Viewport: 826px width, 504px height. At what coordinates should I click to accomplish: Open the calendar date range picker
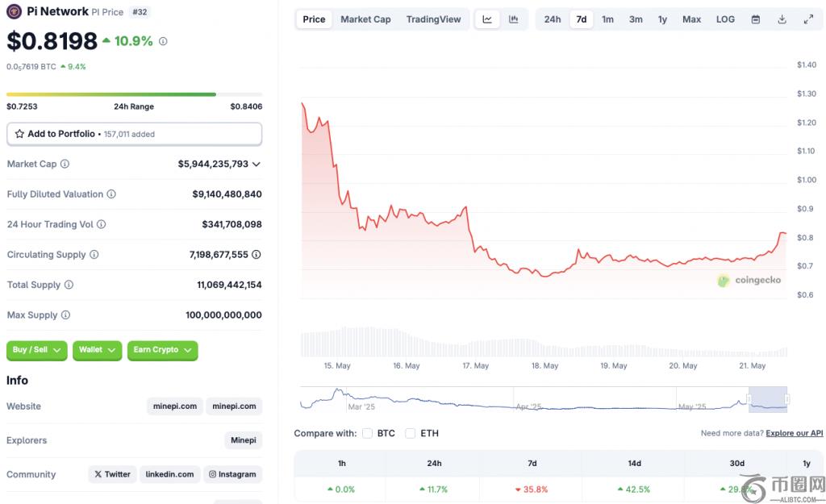click(x=756, y=19)
